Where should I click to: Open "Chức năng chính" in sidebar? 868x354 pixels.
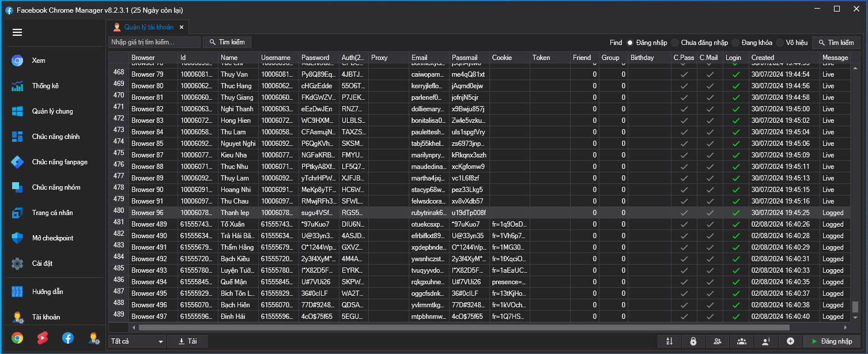(x=55, y=137)
